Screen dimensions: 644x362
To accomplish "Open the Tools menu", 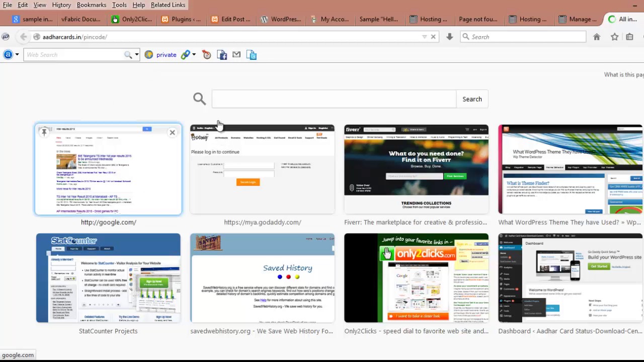I will [x=119, y=5].
